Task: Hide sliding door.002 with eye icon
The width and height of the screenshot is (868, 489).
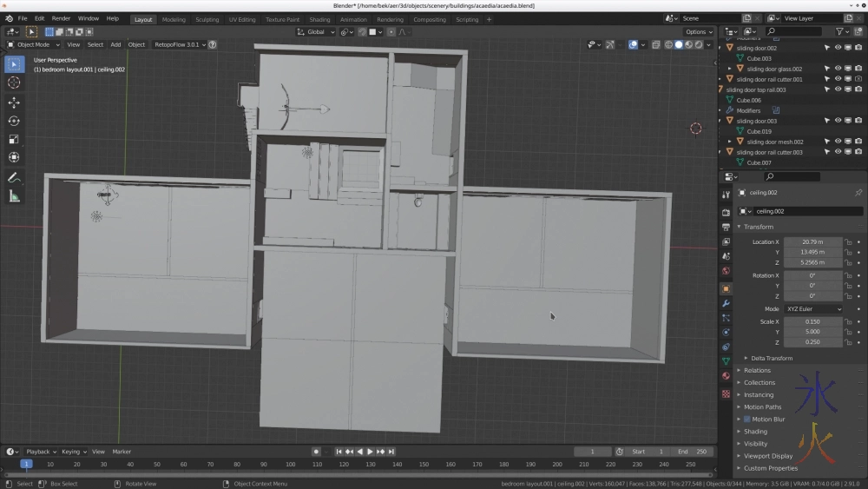Action: tap(838, 48)
